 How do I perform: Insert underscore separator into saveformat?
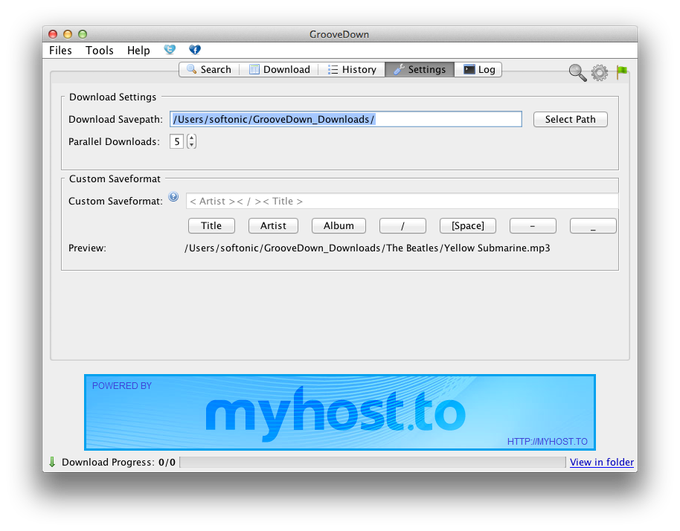coord(593,226)
